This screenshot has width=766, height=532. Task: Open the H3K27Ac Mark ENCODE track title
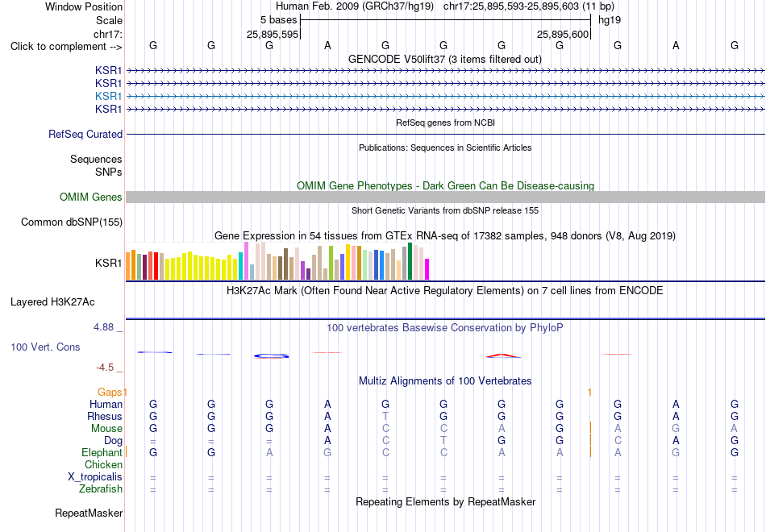pyautogui.click(x=445, y=291)
